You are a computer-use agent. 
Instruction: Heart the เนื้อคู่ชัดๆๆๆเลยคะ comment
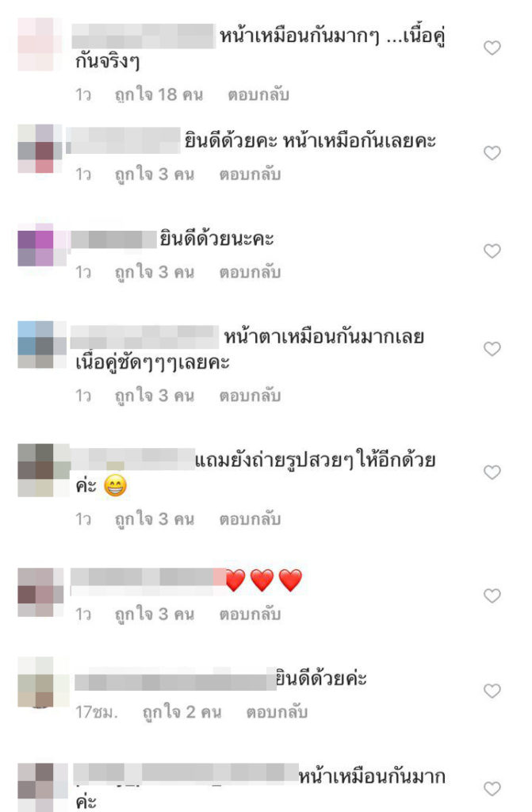pos(492,349)
